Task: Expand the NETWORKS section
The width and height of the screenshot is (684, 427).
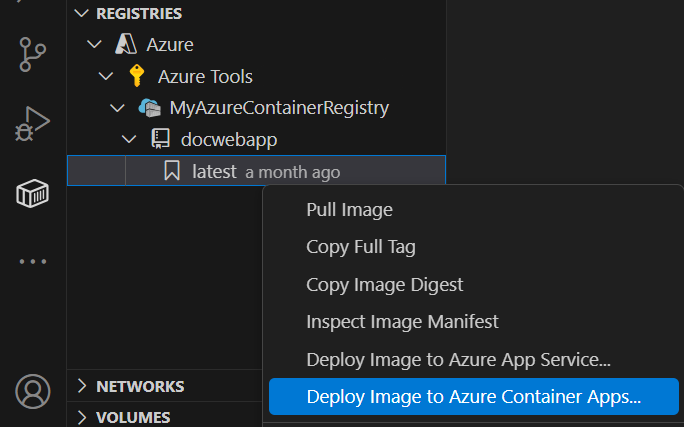Action: coord(82,386)
